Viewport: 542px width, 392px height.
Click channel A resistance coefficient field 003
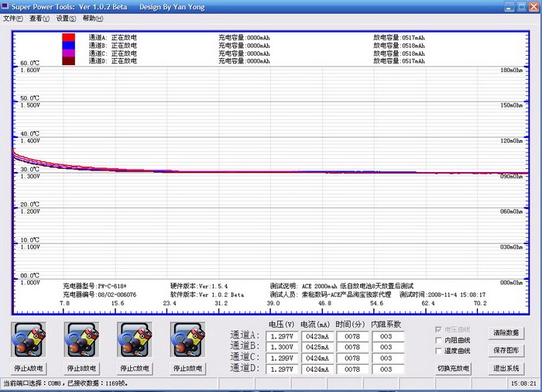pyautogui.click(x=387, y=337)
